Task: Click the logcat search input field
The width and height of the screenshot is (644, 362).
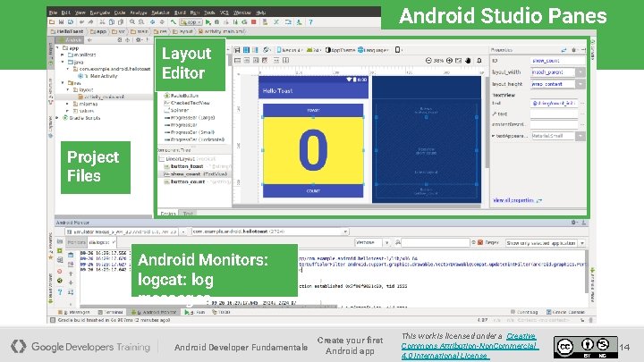Action: [x=436, y=243]
